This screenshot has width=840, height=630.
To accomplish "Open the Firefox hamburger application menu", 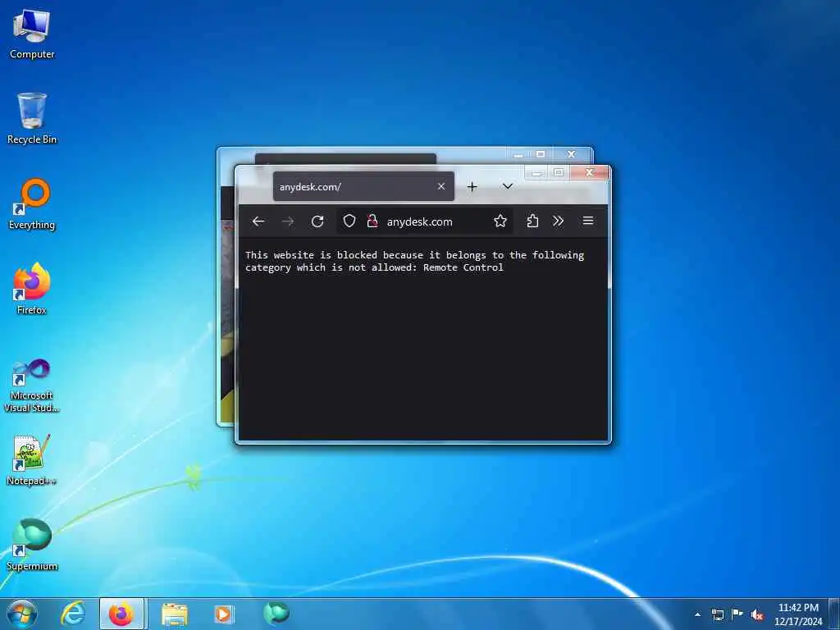I will pyautogui.click(x=587, y=221).
